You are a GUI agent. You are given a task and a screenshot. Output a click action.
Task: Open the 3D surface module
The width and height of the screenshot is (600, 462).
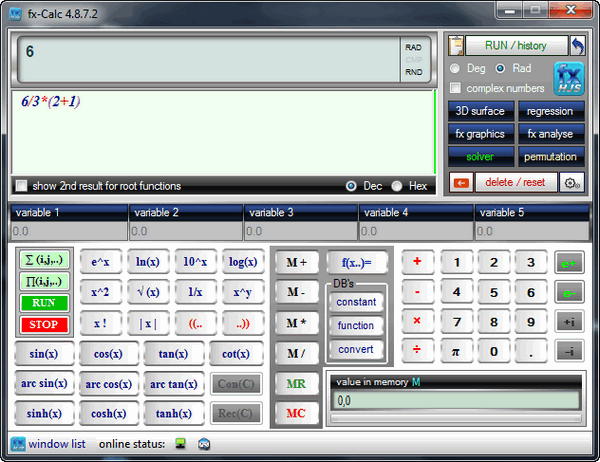pos(481,111)
